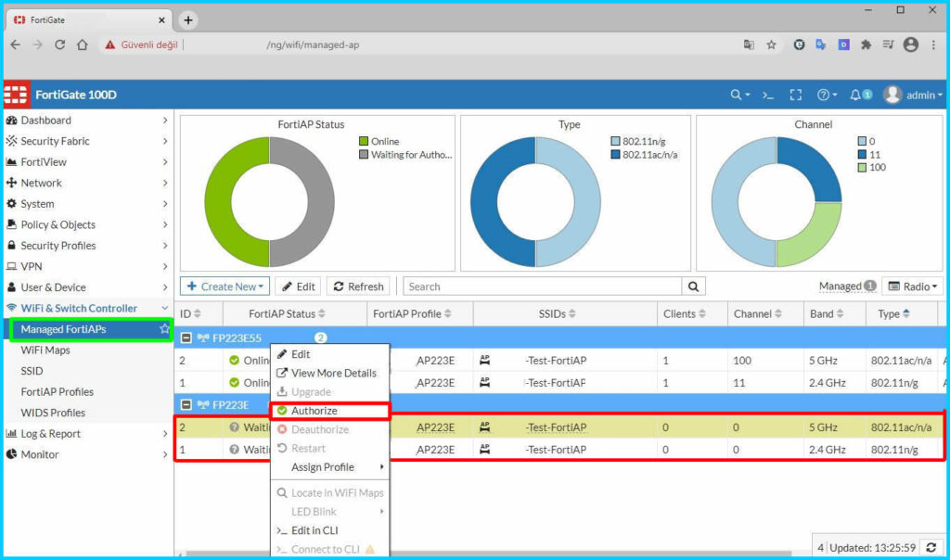Image resolution: width=950 pixels, height=560 pixels.
Task: Switch FortiGate to fullscreen mode
Action: (x=795, y=95)
